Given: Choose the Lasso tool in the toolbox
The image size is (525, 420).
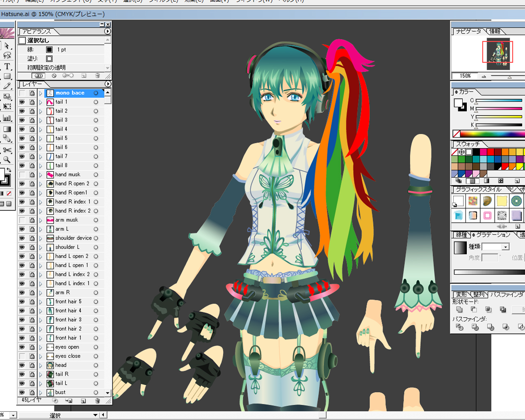Looking at the screenshot, I should [7, 55].
